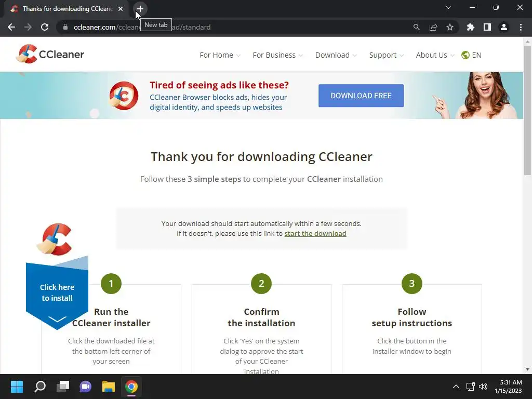
Task: Click the Tired of seeing ads headline
Action: tap(219, 85)
